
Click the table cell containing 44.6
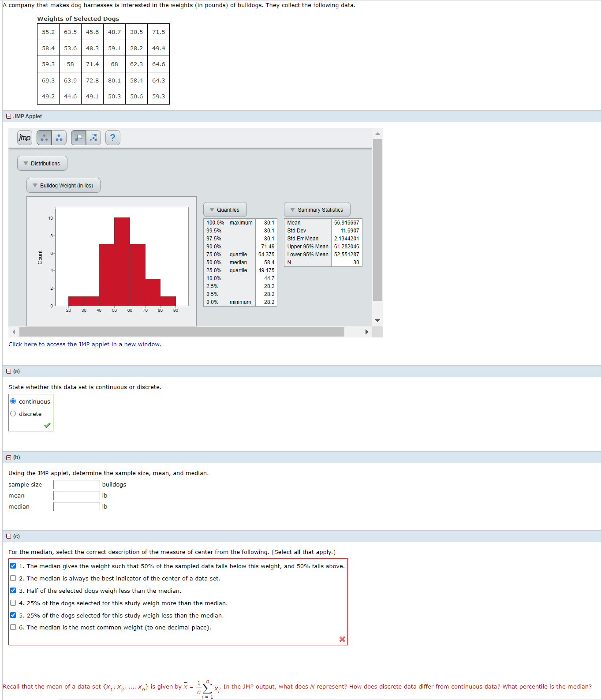[x=71, y=96]
